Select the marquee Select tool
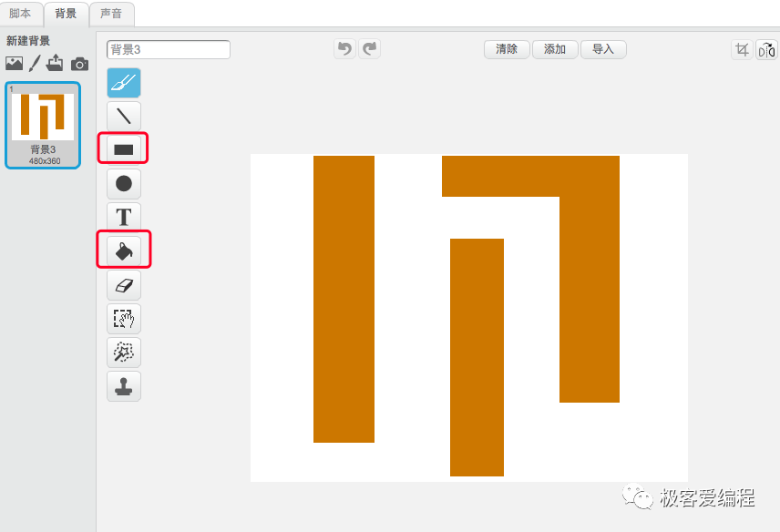780x532 pixels. click(124, 319)
